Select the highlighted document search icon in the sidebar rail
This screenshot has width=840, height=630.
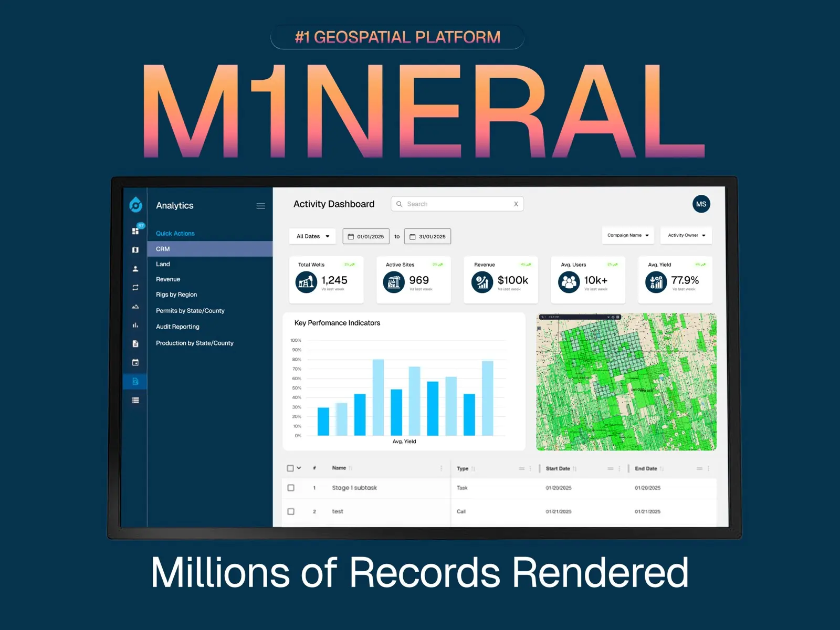click(135, 382)
